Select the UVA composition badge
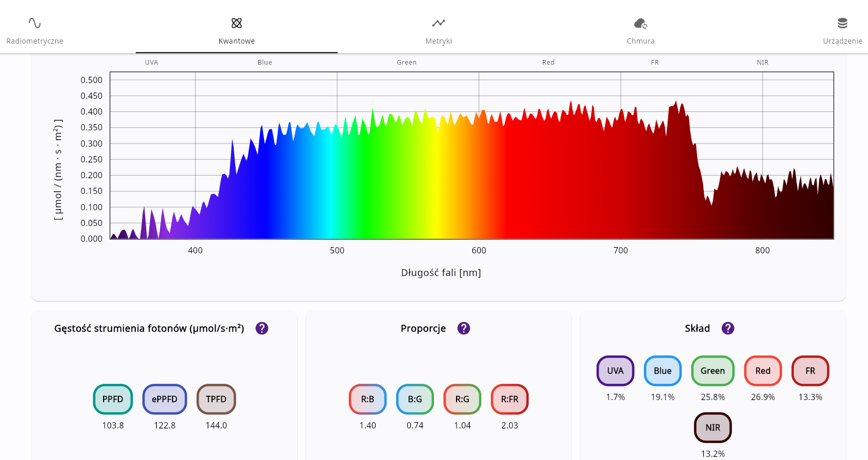The height and width of the screenshot is (460, 868). [615, 371]
